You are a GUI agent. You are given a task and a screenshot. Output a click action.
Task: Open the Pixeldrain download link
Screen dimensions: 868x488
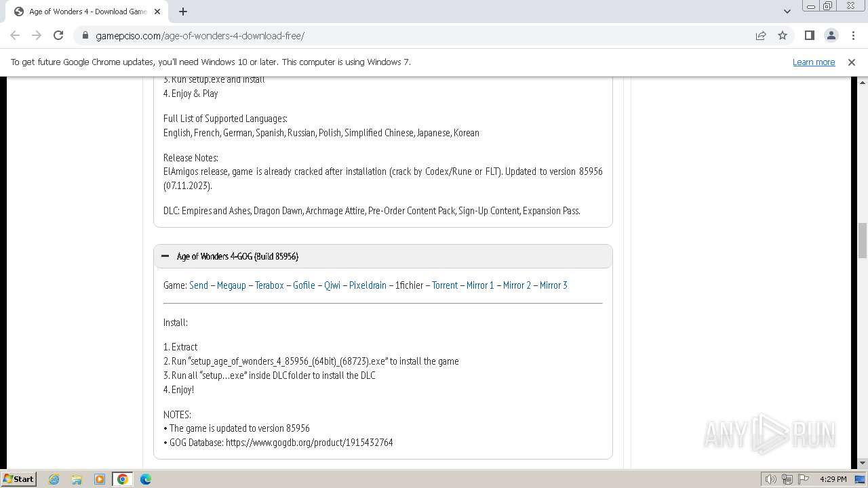click(368, 285)
